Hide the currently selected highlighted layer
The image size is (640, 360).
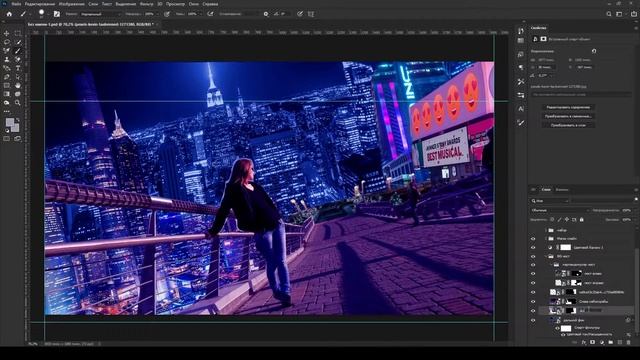[533, 311]
